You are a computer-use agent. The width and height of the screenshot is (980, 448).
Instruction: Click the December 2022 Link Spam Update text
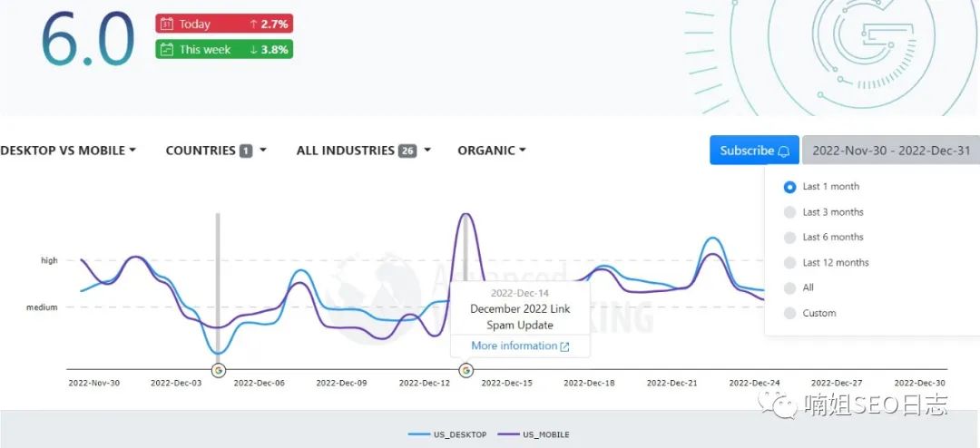[520, 317]
